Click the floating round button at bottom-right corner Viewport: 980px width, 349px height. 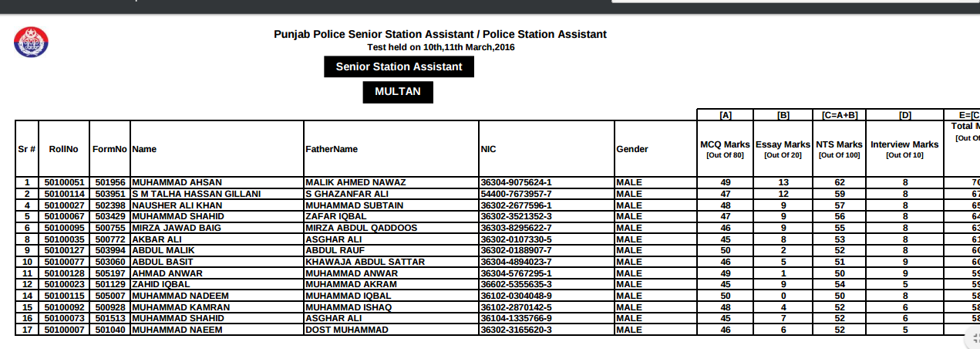972,337
